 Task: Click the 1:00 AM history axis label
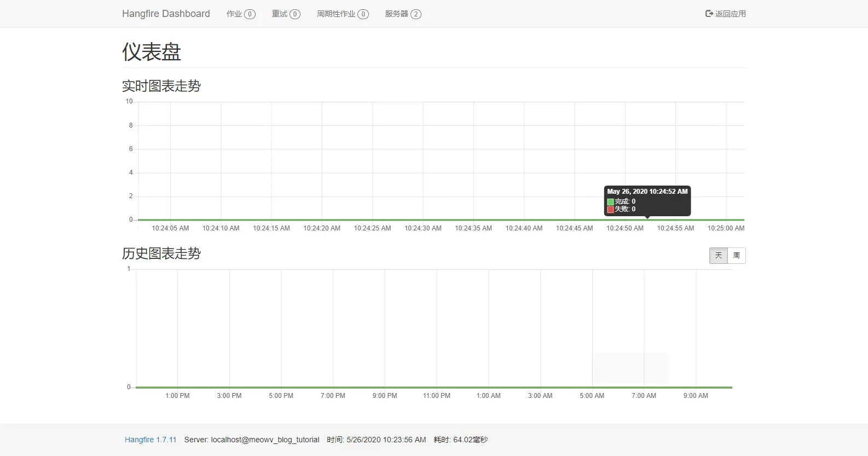489,396
